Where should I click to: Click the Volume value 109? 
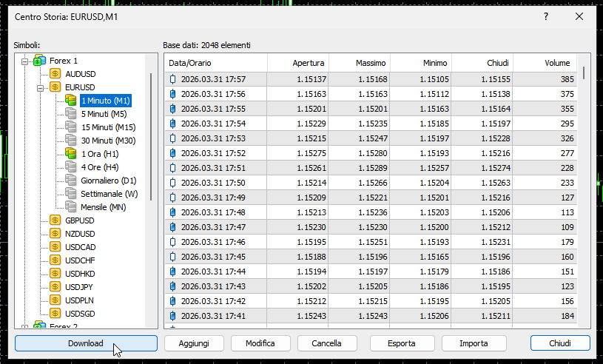(567, 227)
